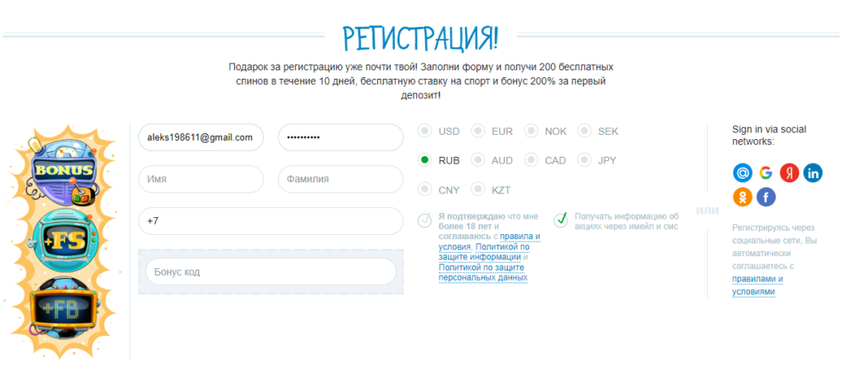Toggle email and SMS promotions checkbox
868x374 pixels.
point(561,220)
